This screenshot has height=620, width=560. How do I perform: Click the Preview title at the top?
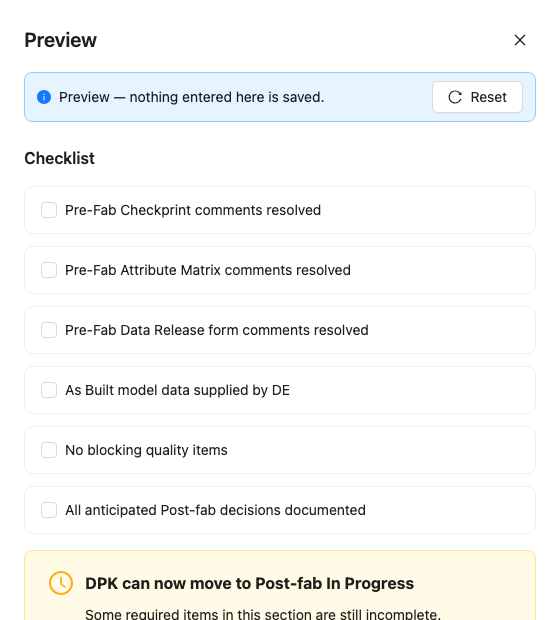click(x=61, y=40)
